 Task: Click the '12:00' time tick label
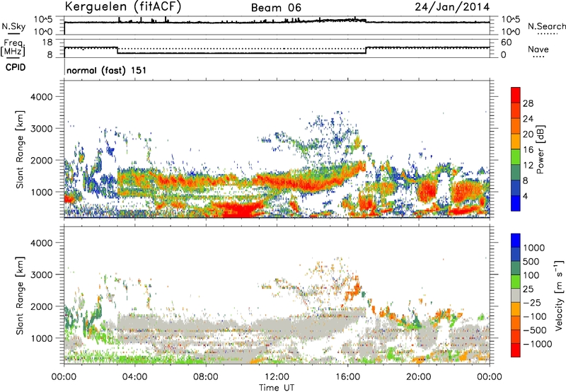click(277, 377)
